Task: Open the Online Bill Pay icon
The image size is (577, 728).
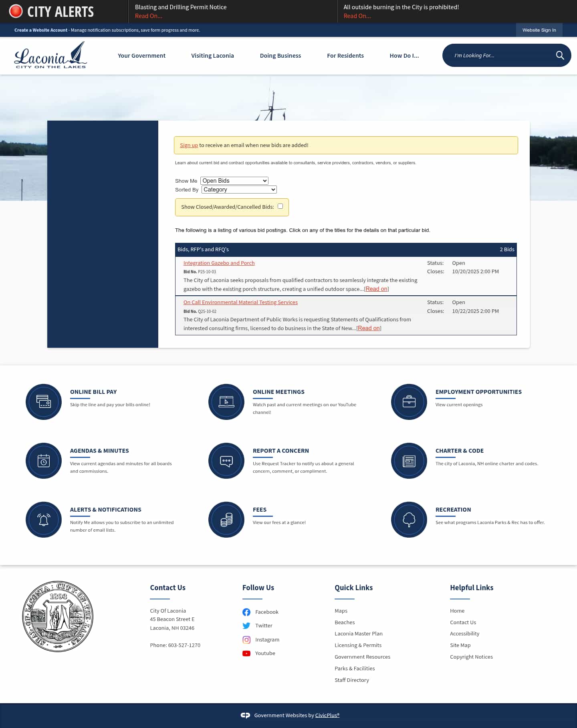Action: pos(44,402)
